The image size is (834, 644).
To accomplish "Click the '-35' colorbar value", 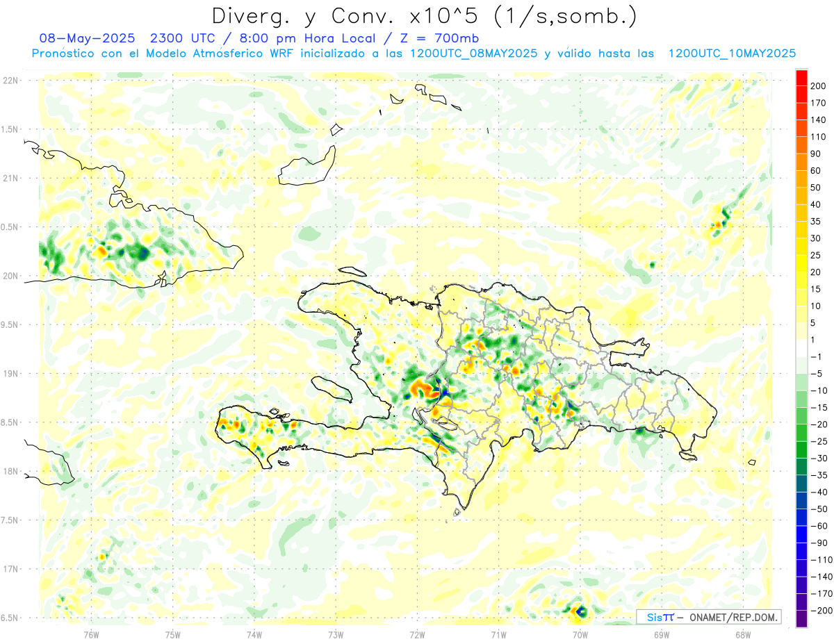I will tap(818, 475).
